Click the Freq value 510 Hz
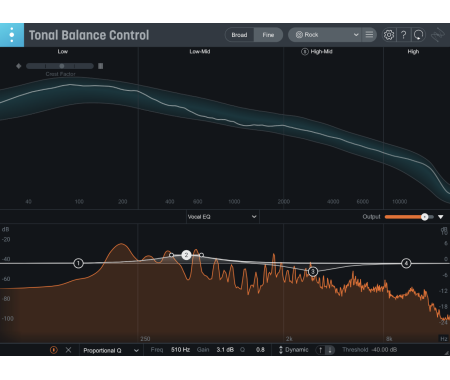The height and width of the screenshot is (380, 450). click(180, 350)
